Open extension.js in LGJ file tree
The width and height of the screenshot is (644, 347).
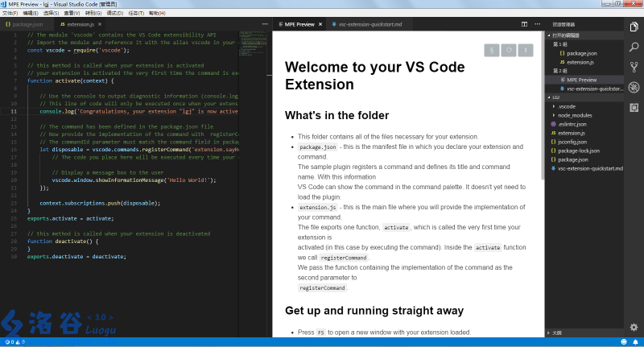(x=584, y=133)
